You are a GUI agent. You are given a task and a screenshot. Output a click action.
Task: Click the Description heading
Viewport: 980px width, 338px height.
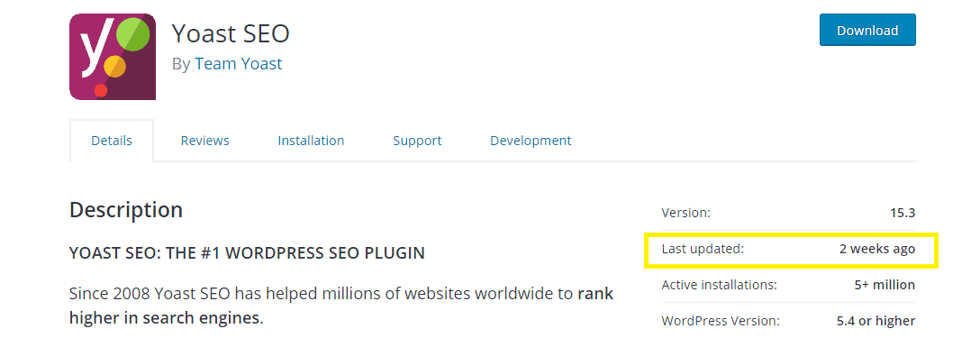126,210
